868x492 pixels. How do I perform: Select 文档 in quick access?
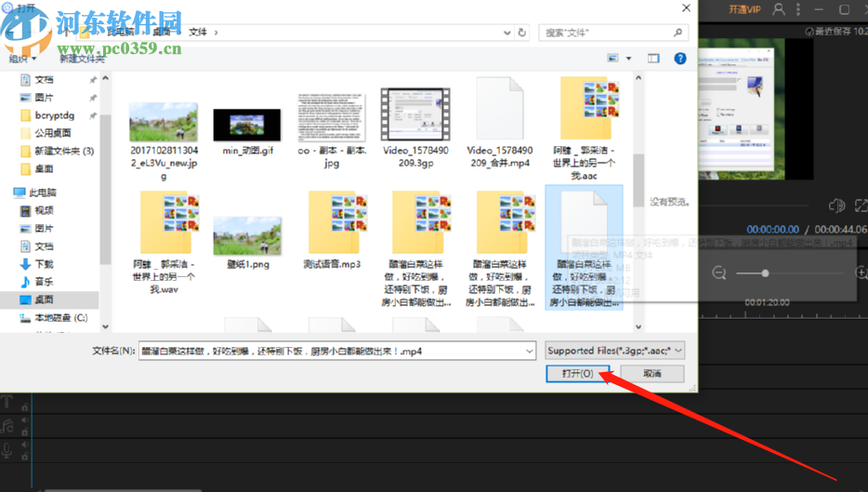click(x=45, y=80)
